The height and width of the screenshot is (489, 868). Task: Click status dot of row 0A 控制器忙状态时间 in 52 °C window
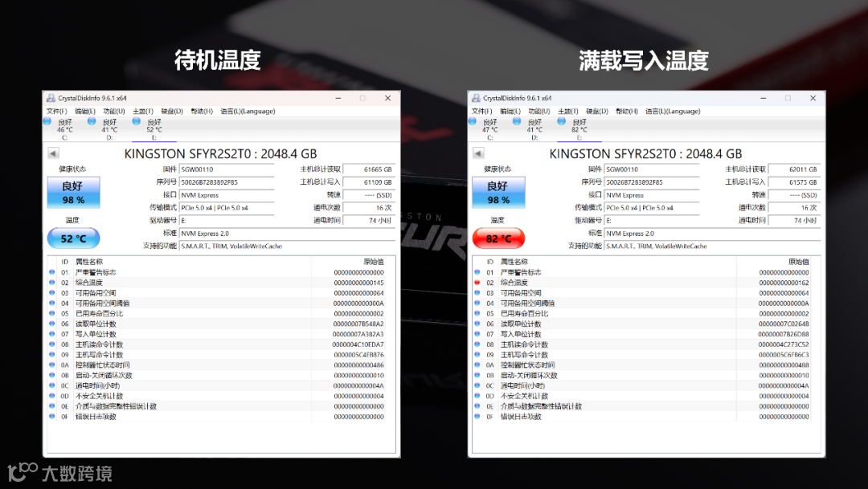point(52,365)
